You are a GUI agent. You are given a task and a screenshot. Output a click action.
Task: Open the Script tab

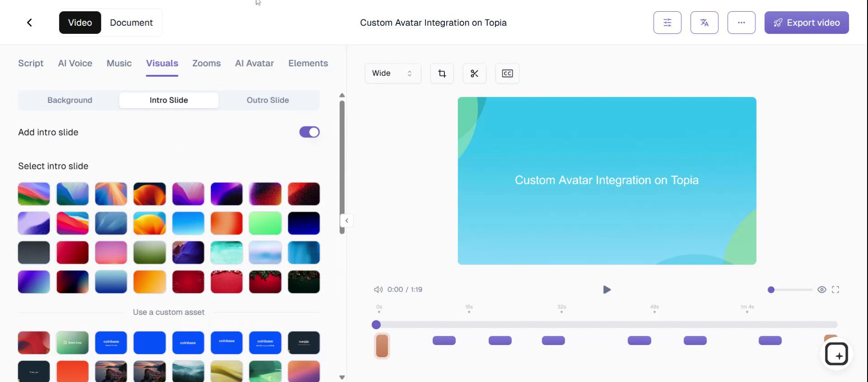[31, 63]
